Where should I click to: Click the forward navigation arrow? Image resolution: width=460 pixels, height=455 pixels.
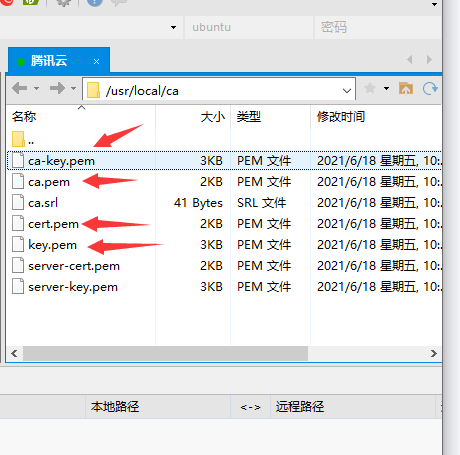[x=57, y=89]
